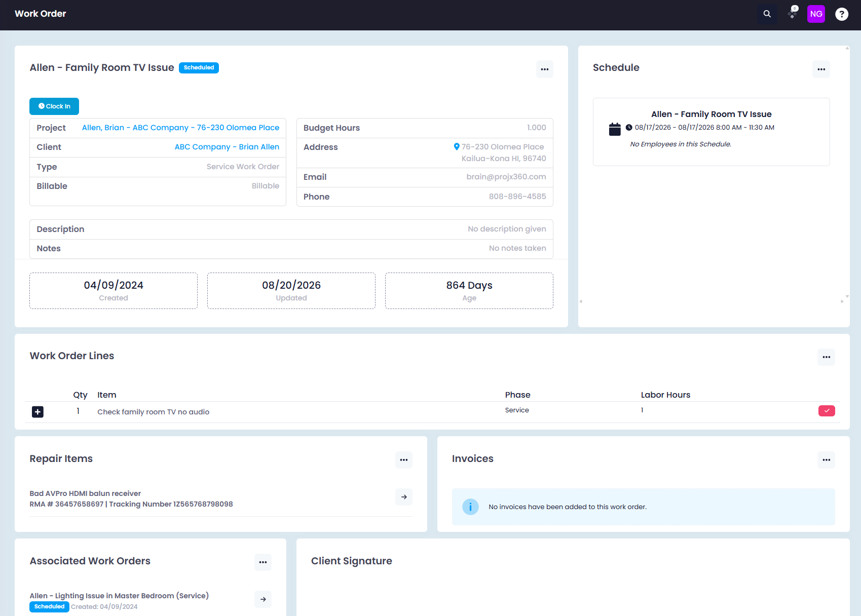This screenshot has height=616, width=861.
Task: Open client link ABC Company - Brian Allen
Action: pyautogui.click(x=227, y=147)
